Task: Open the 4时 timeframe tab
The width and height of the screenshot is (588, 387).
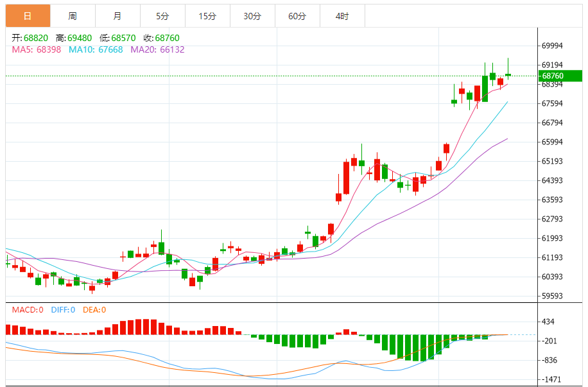Action: coord(342,16)
